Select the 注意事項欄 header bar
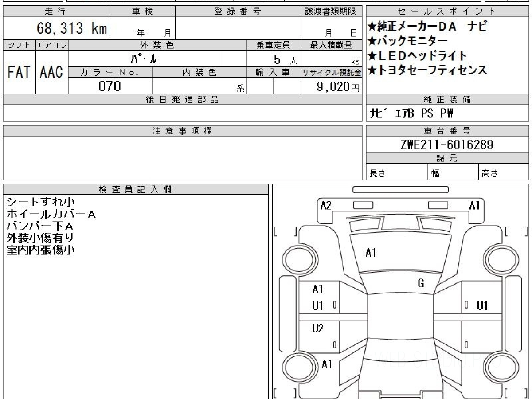This screenshot has width=532, height=399. 182,131
